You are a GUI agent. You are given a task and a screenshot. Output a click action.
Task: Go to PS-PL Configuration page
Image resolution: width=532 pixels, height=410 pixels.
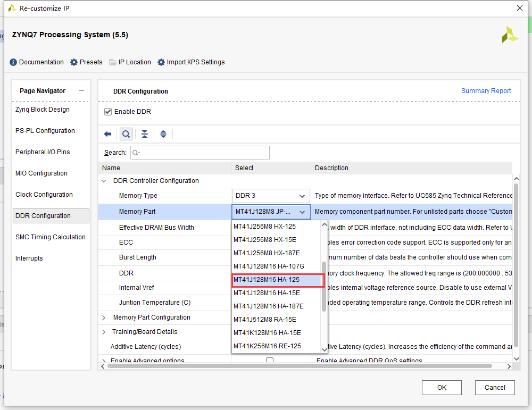(x=45, y=131)
